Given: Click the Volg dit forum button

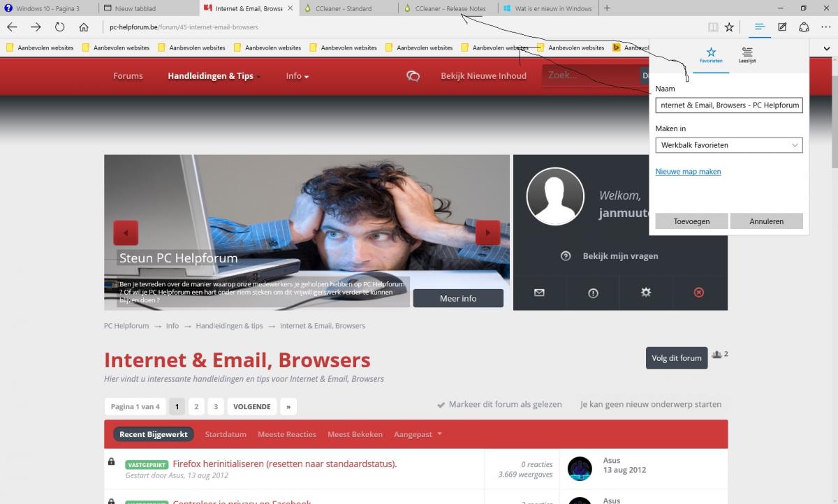Looking at the screenshot, I should point(677,358).
